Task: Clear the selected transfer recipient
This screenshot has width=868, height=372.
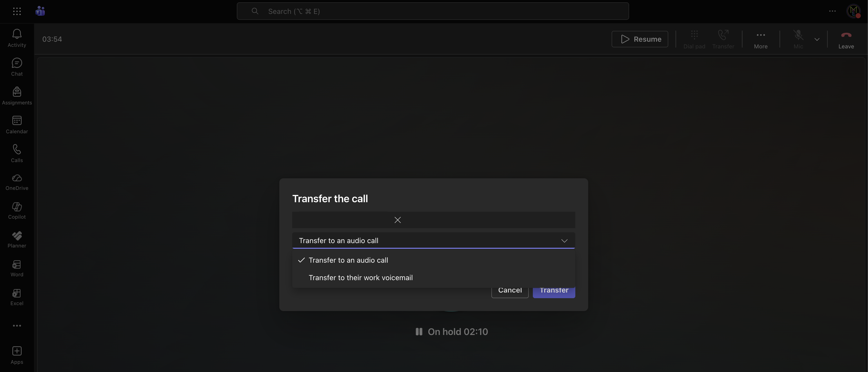Action: tap(398, 220)
